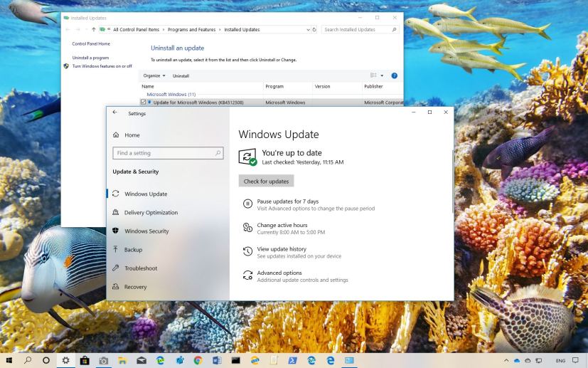
Task: Open the blue Help icon
Action: [394, 75]
